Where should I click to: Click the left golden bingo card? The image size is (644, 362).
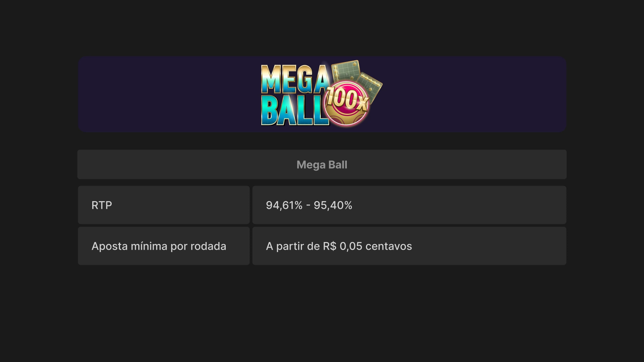point(345,71)
